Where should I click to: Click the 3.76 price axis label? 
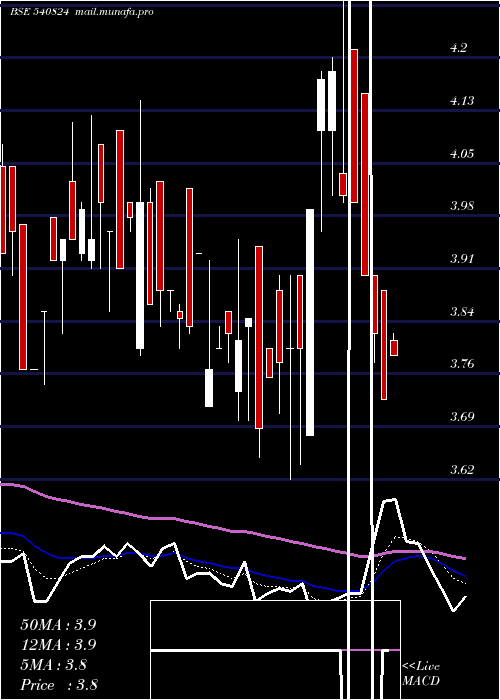click(x=462, y=364)
